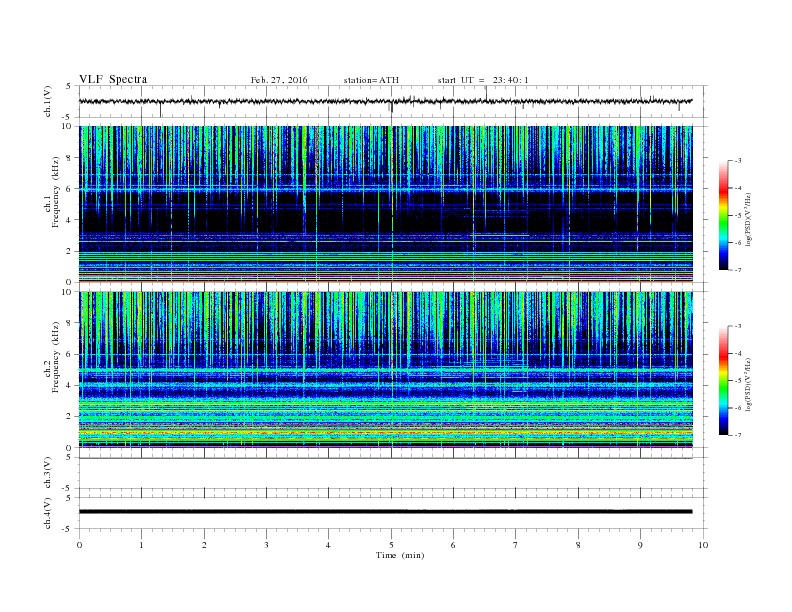Click the '8' kHz tick of ch.1 spectrogram
This screenshot has width=792, height=612.
click(69, 158)
